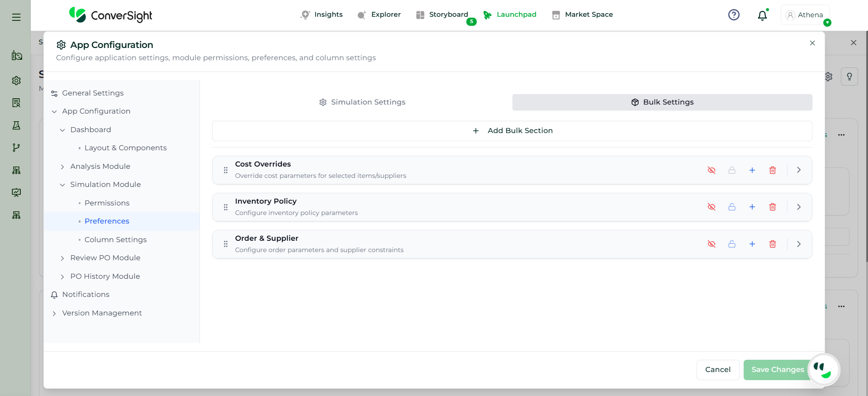Open the notifications bell in header
The height and width of the screenshot is (396, 868).
point(762,15)
